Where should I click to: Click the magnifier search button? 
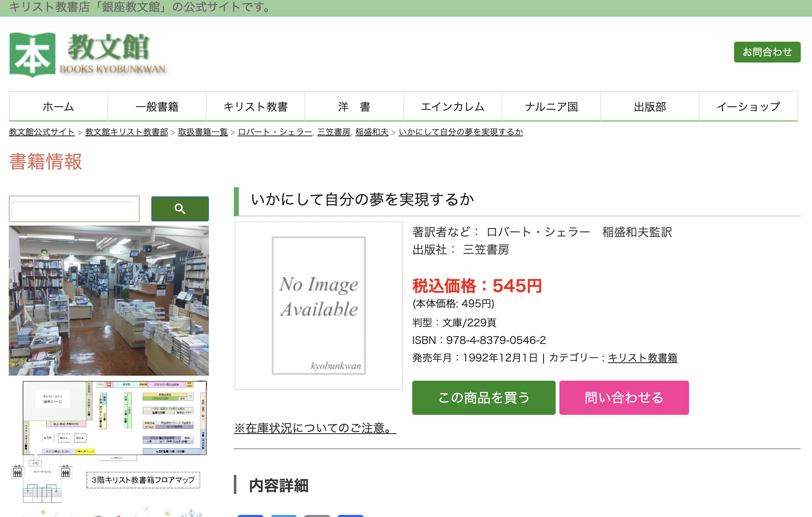(180, 209)
